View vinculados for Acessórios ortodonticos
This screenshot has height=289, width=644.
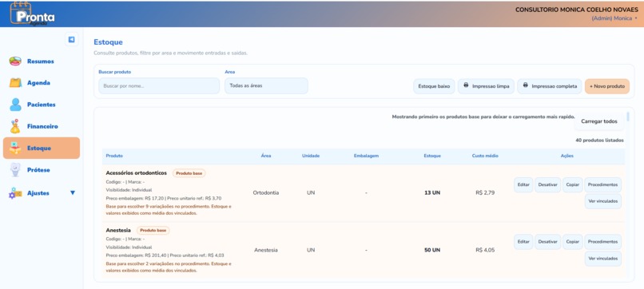click(x=603, y=201)
